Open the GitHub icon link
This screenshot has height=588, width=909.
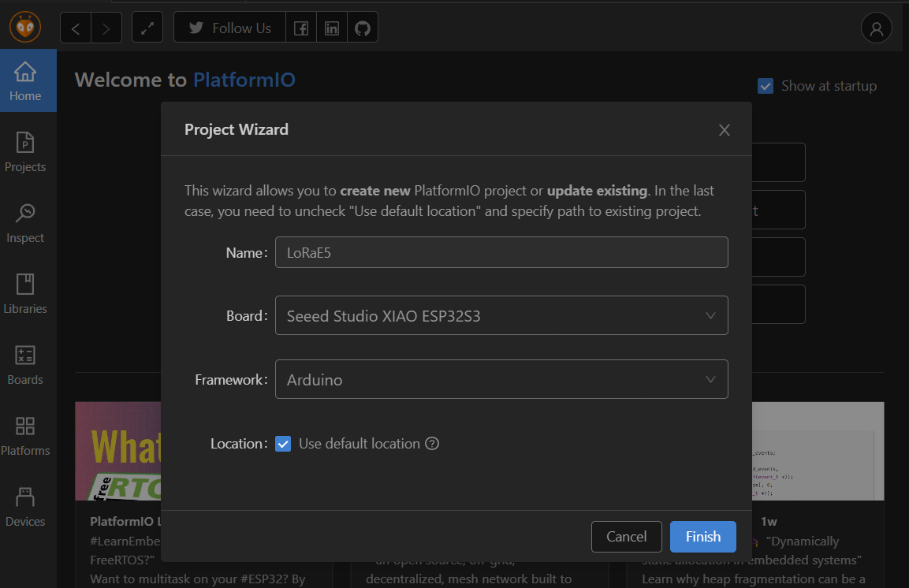click(363, 28)
